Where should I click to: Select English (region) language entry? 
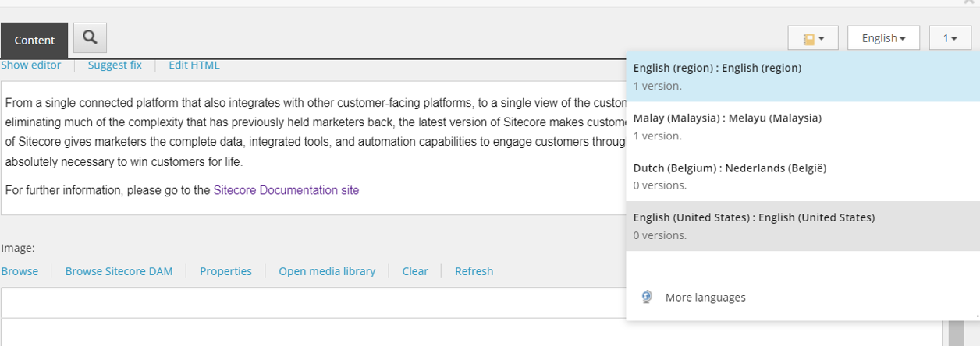tap(802, 76)
